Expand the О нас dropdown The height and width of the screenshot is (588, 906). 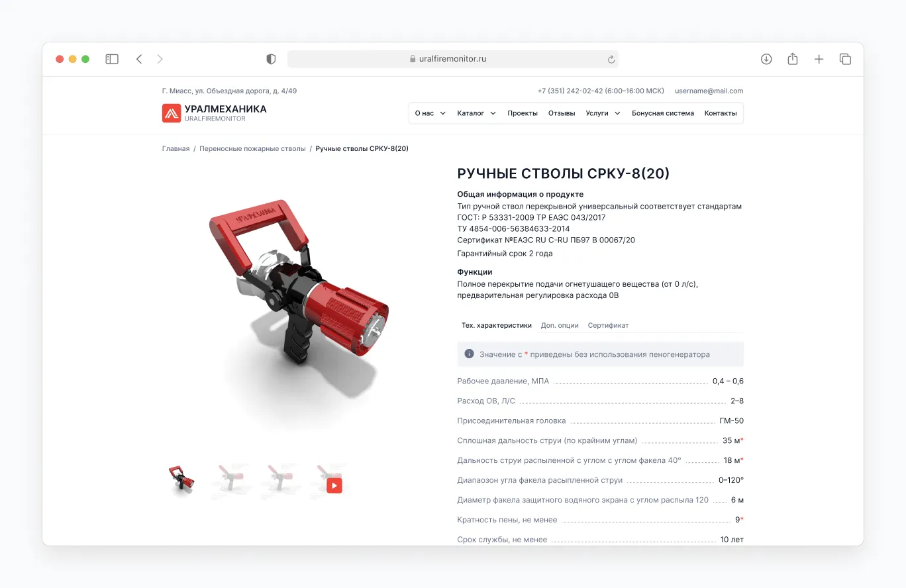[430, 113]
